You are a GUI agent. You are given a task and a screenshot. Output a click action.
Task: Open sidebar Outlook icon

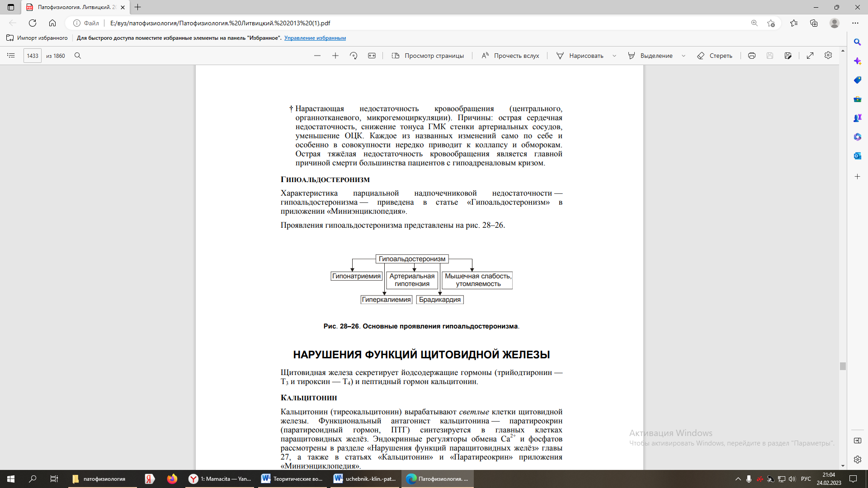click(857, 156)
